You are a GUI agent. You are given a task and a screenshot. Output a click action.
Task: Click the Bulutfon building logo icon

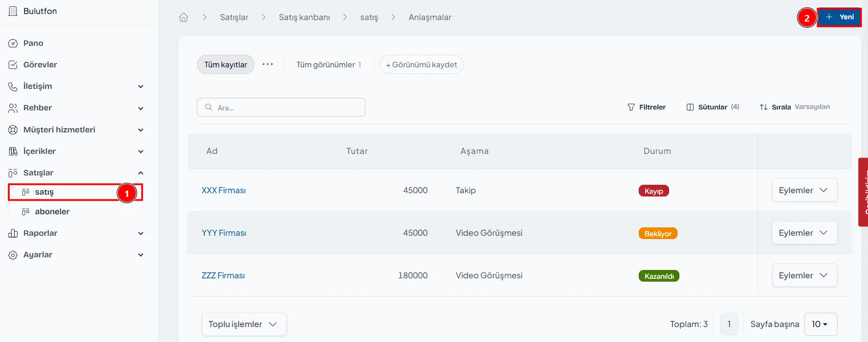coord(13,11)
